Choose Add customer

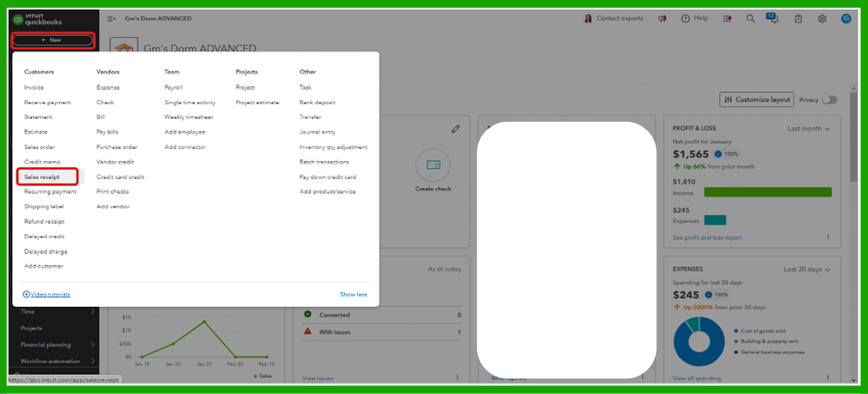[x=43, y=266]
